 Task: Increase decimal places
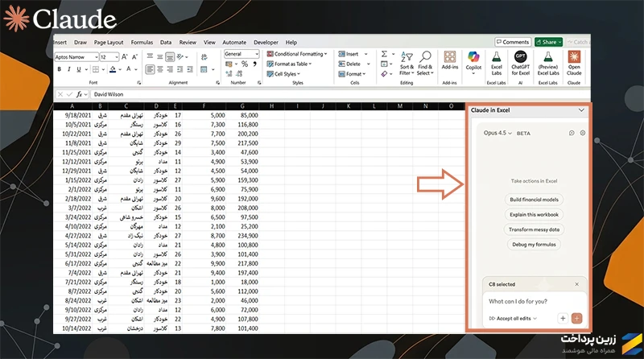(229, 73)
